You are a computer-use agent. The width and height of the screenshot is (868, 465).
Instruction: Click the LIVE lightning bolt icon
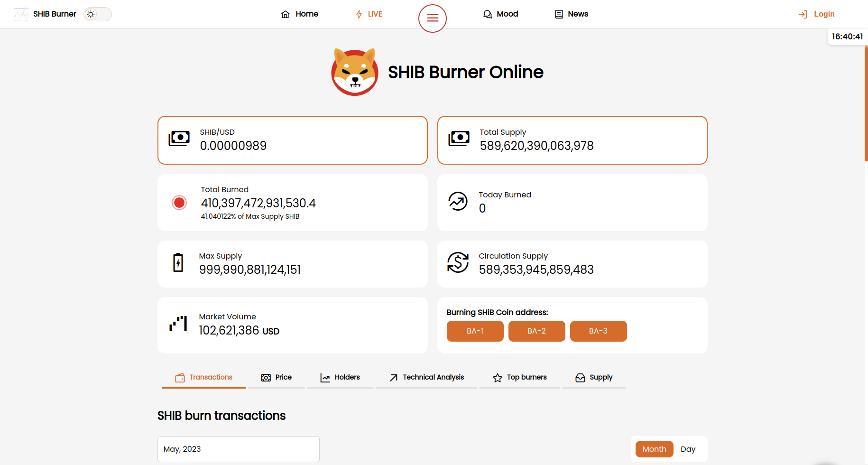359,14
